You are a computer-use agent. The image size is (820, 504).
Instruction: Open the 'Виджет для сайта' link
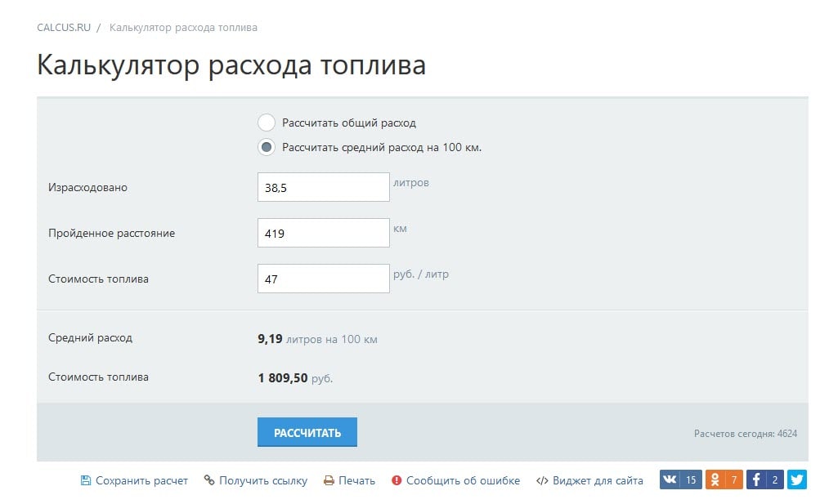coord(598,481)
